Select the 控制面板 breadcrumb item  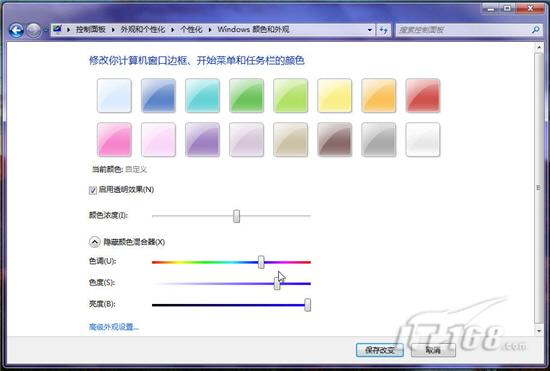coord(90,29)
